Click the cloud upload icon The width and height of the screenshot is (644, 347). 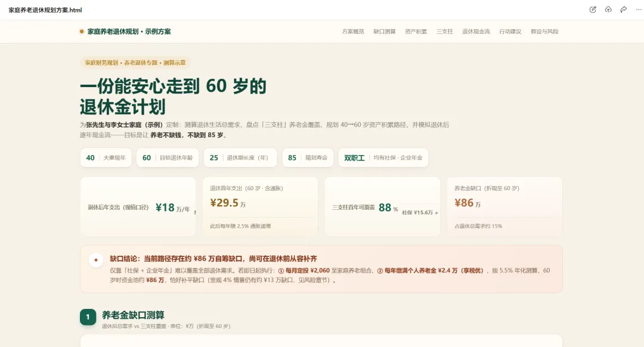click(x=608, y=10)
